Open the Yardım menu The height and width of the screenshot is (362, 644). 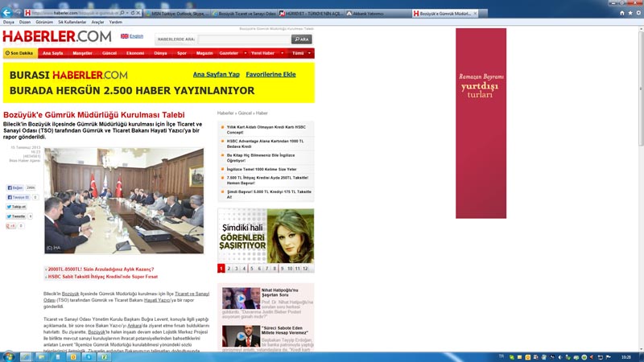115,23
